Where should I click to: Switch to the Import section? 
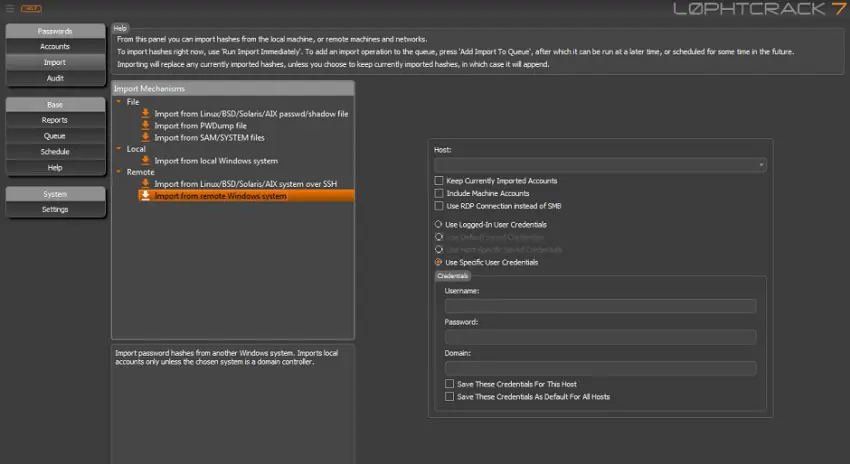[x=55, y=62]
